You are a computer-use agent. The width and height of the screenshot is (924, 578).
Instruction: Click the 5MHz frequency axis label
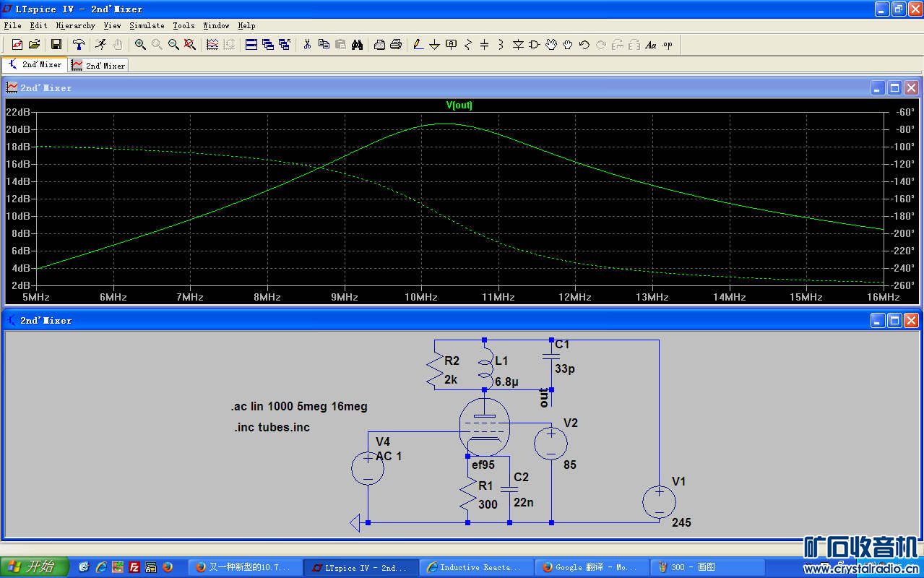(x=36, y=297)
